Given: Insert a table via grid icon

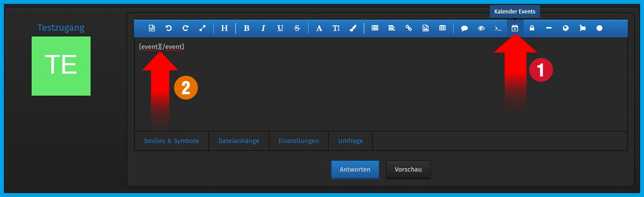Looking at the screenshot, I should [x=442, y=28].
